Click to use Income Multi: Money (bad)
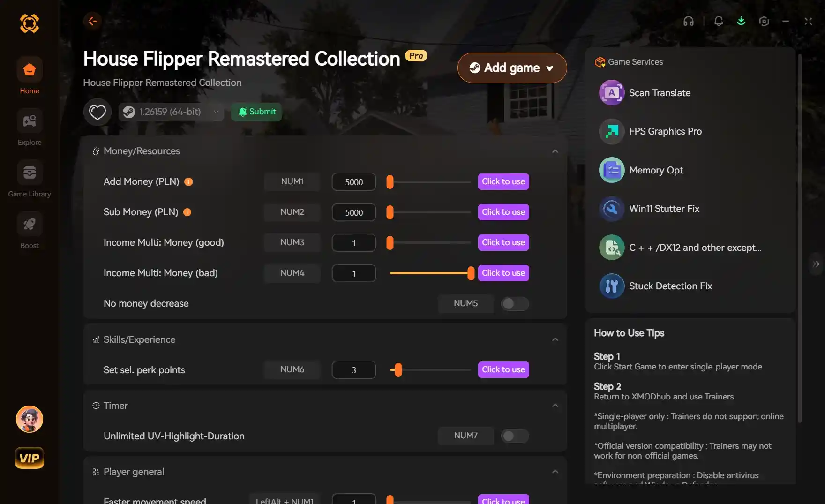 point(503,273)
